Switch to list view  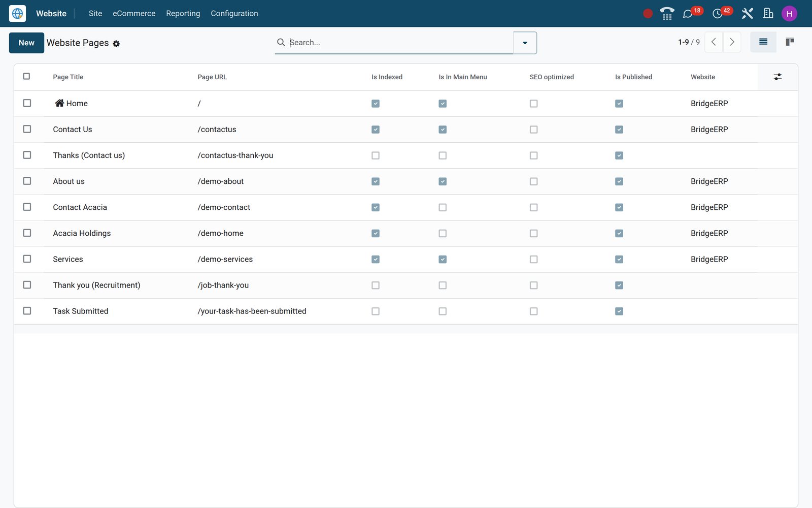coord(763,42)
